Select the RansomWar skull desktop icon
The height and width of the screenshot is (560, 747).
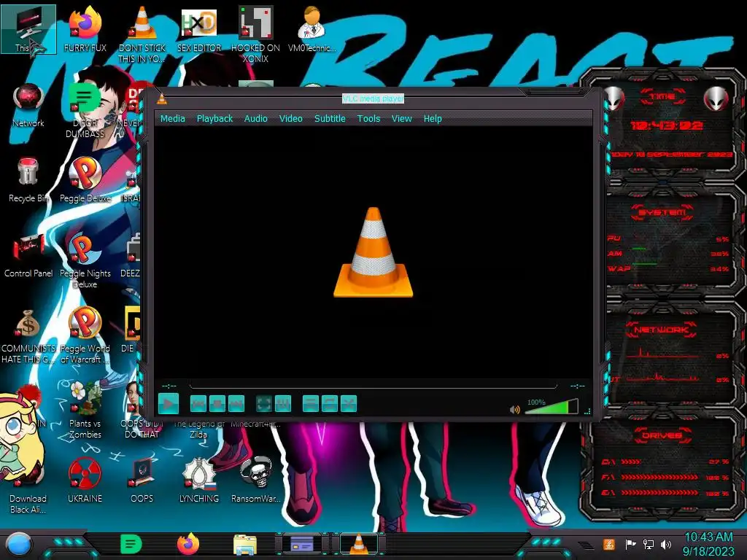(256, 480)
